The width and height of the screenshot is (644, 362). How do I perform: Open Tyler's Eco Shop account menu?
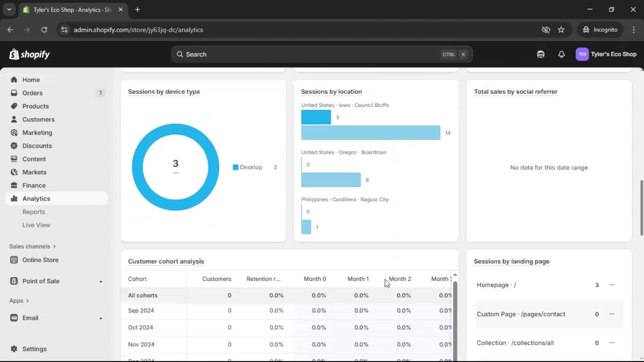[606, 54]
